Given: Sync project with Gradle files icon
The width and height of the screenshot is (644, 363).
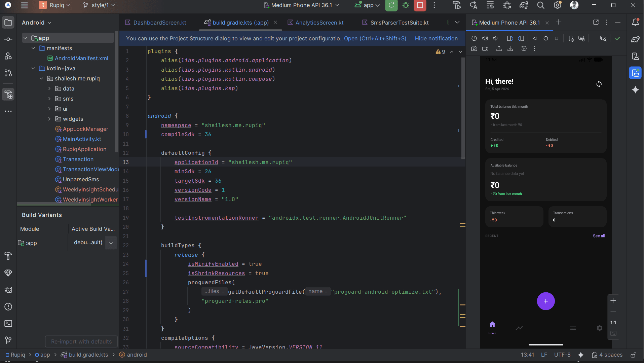Looking at the screenshot, I should (524, 5).
